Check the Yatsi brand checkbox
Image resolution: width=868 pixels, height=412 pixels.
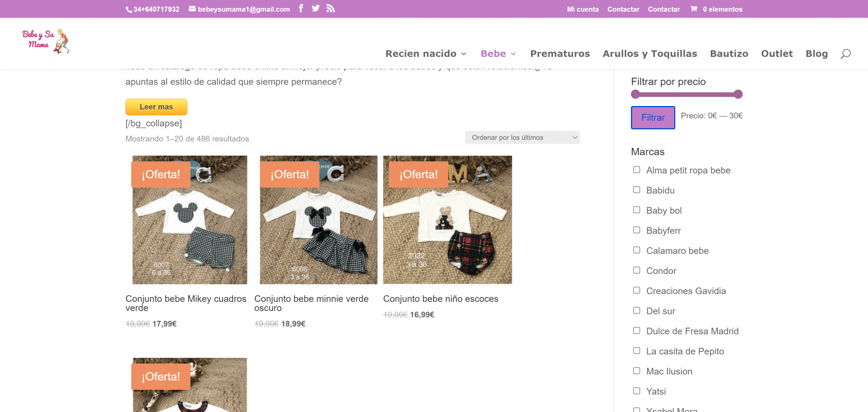click(636, 391)
